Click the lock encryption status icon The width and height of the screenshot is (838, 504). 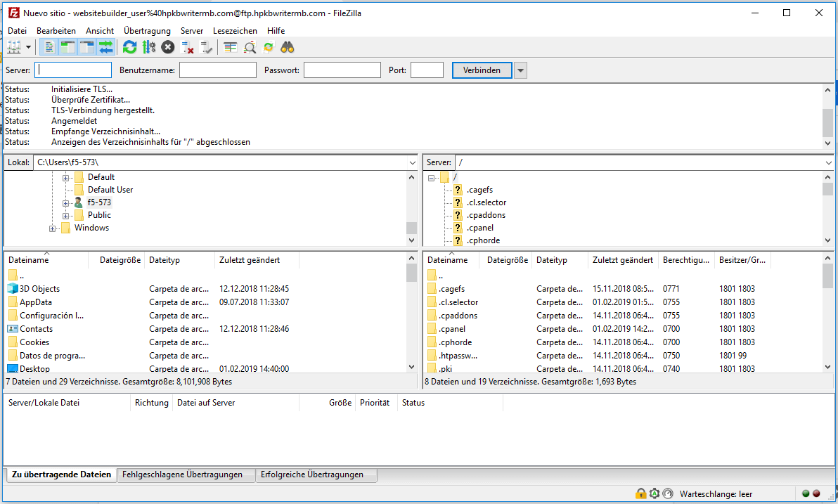(640, 494)
